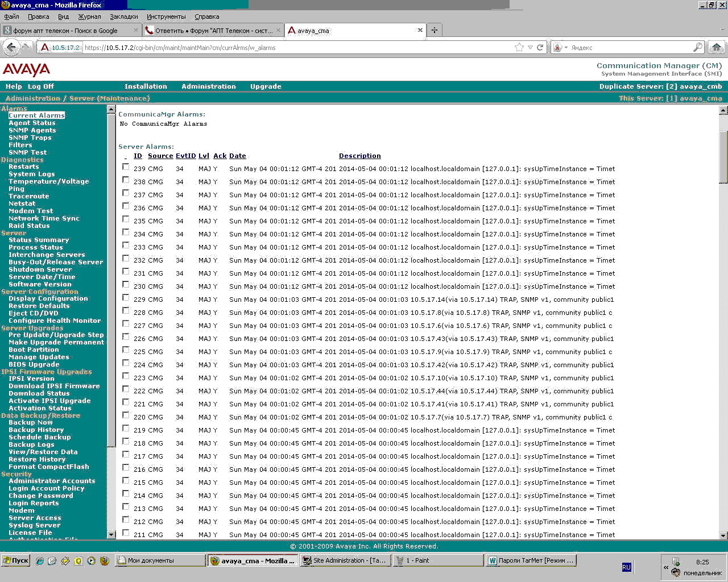Image resolution: width=728 pixels, height=582 pixels.
Task: Click the browser back arrow button
Action: click(x=11, y=48)
